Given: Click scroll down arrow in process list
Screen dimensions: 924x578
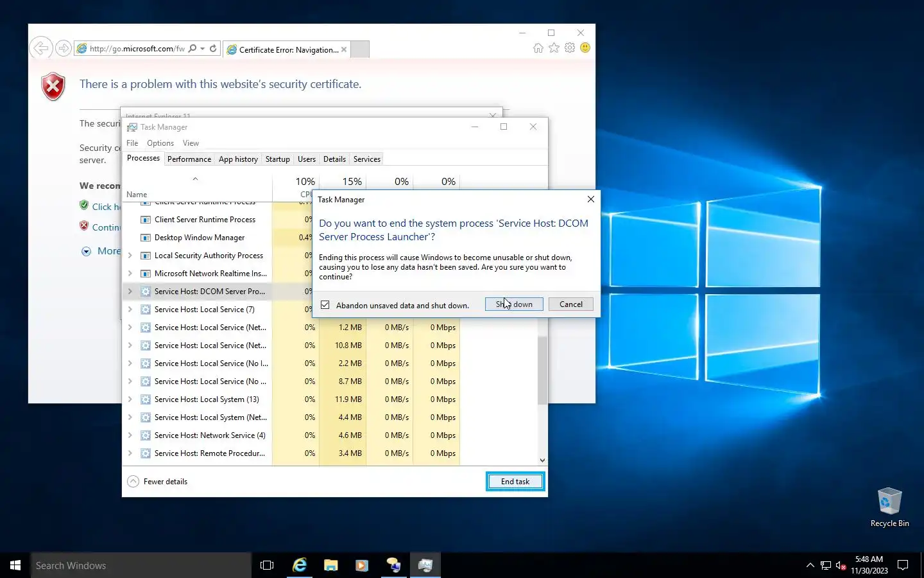Looking at the screenshot, I should click(x=542, y=460).
